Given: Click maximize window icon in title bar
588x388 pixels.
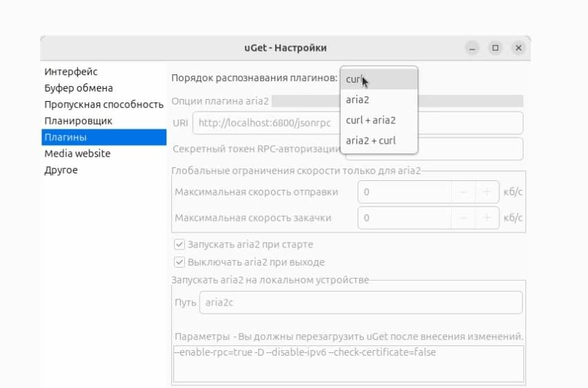Looking at the screenshot, I should coord(495,48).
